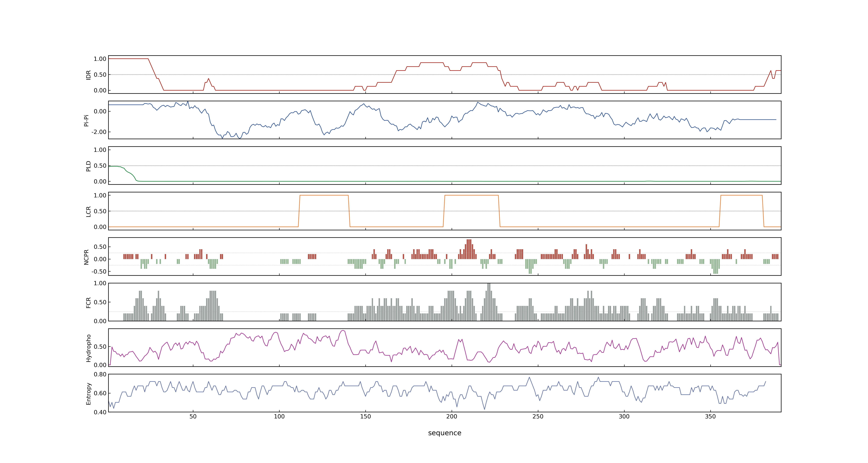868x463 pixels.
Task: Click the first orange LCR plateau near 125
Action: click(324, 195)
